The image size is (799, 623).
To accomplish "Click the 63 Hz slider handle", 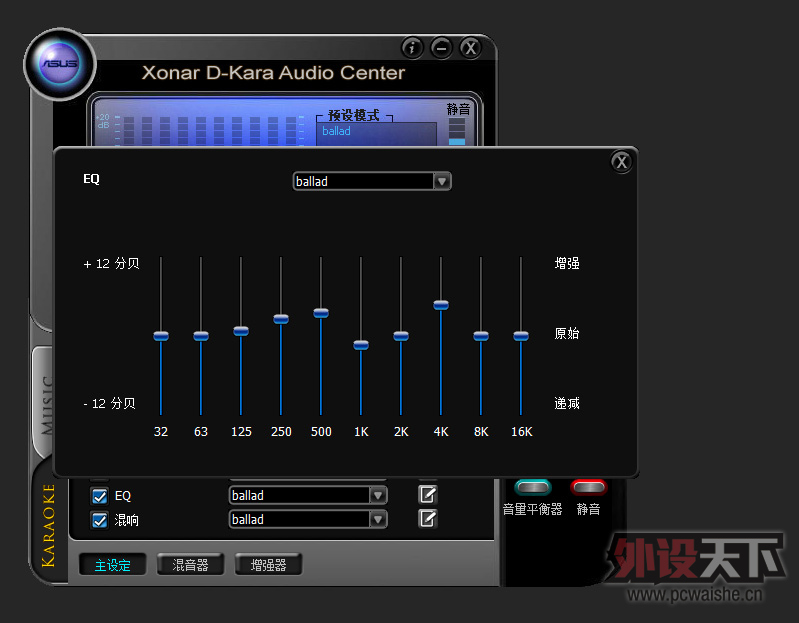I will pyautogui.click(x=201, y=336).
